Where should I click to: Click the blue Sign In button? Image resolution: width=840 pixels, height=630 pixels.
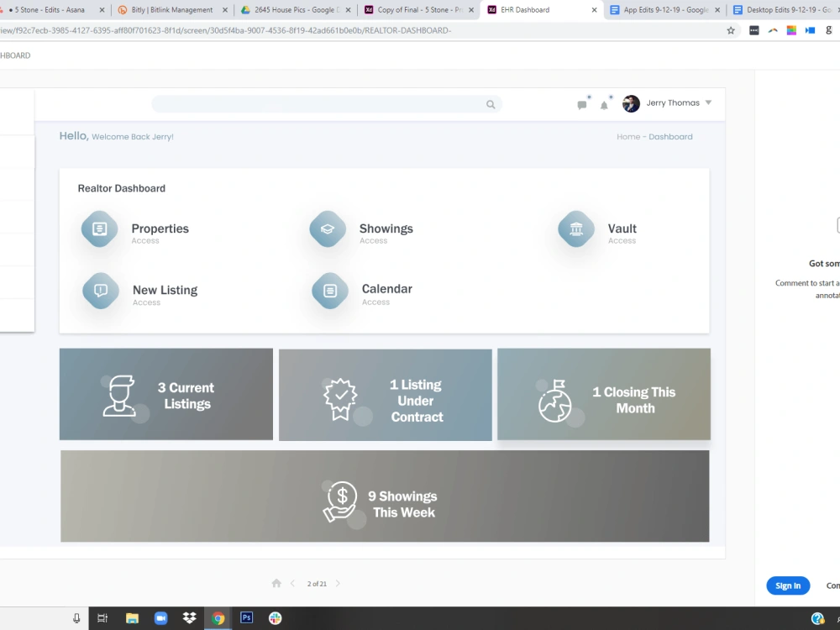tap(788, 585)
